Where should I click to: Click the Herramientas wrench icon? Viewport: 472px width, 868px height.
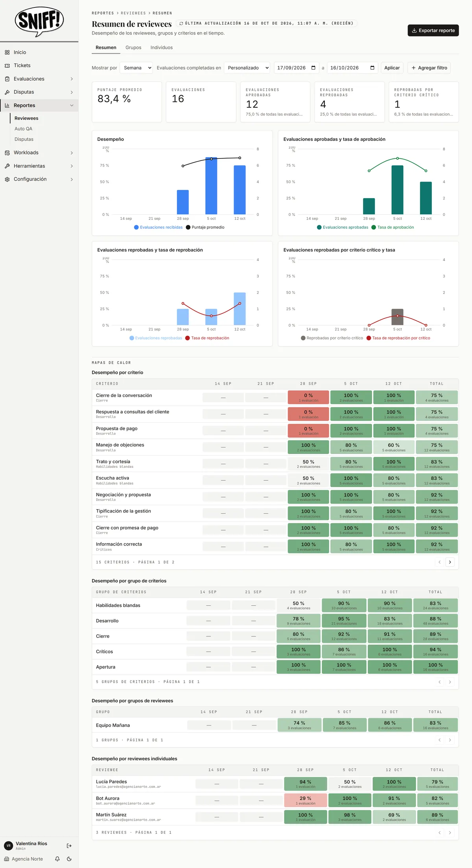[x=7, y=166]
